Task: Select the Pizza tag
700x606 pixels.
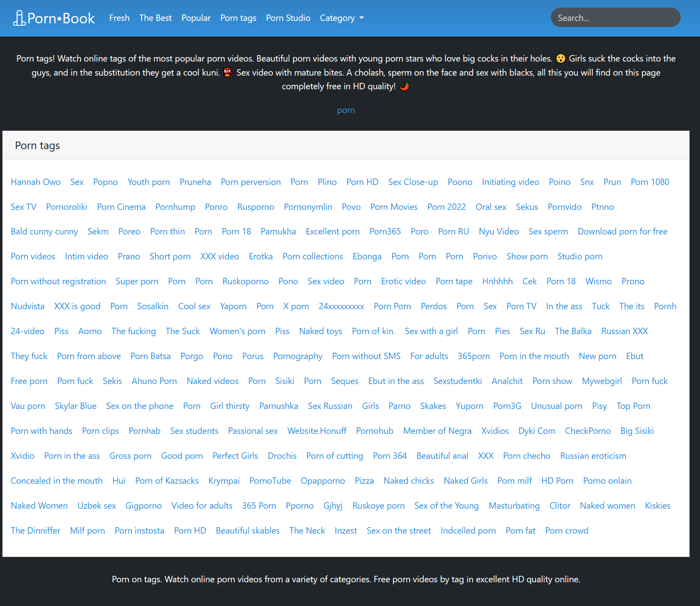Action: (x=364, y=481)
